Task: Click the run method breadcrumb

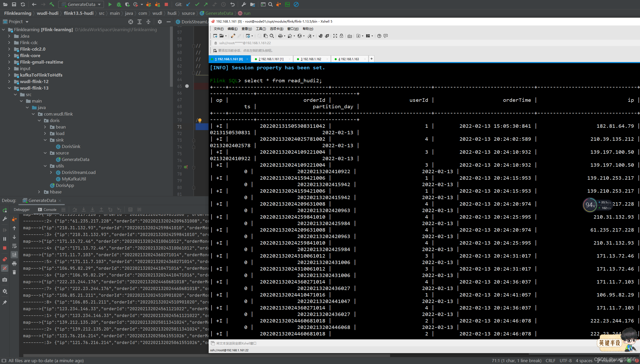Action: pos(244,13)
